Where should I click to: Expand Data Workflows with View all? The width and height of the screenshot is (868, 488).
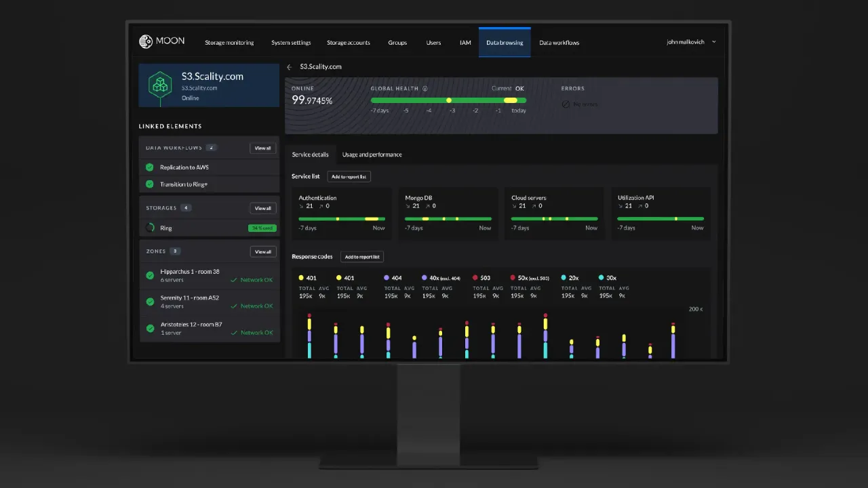(262, 148)
